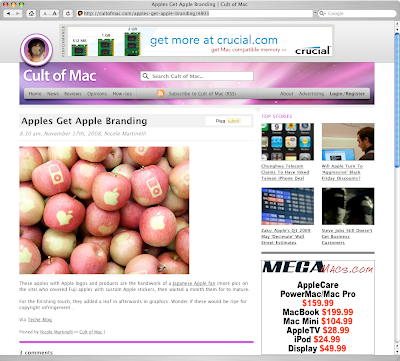Click the site favicon in the address bar

(x=80, y=14)
